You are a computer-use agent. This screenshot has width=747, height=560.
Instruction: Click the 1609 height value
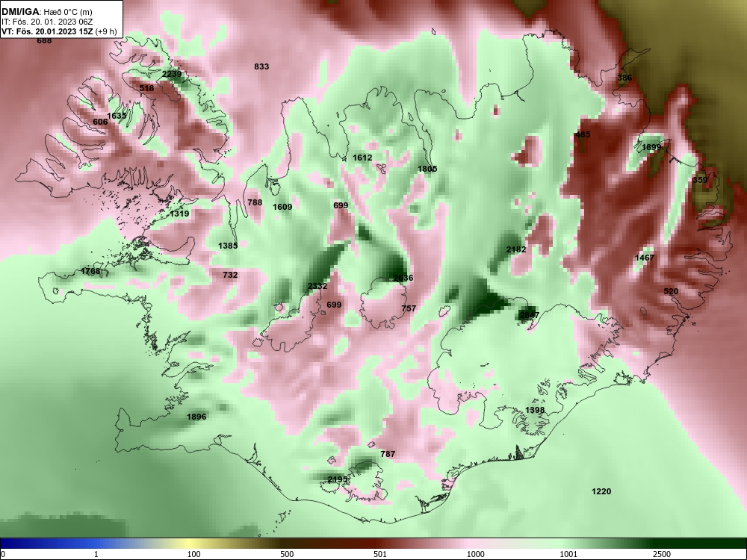tap(282, 207)
